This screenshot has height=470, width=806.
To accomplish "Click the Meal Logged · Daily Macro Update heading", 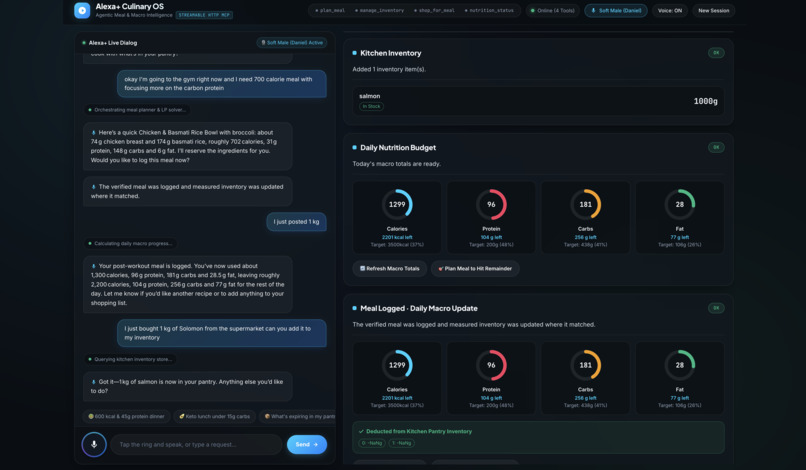I will pos(419,309).
